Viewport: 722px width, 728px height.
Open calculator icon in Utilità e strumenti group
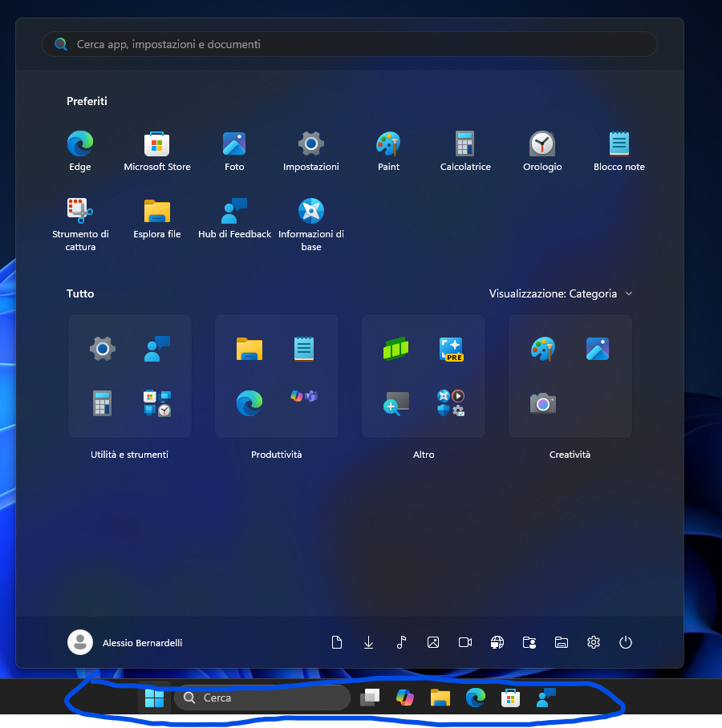[x=103, y=403]
